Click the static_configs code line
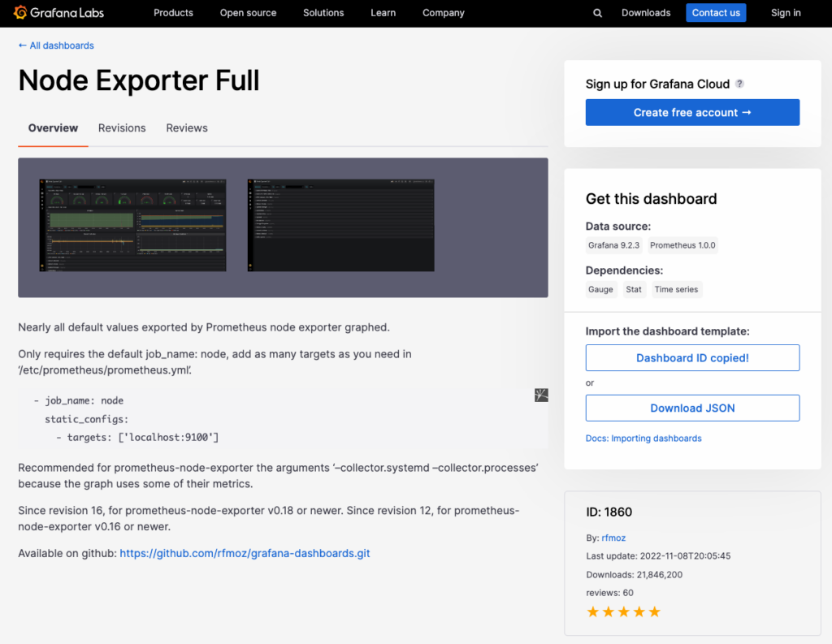Viewport: 832px width, 644px height. click(86, 419)
